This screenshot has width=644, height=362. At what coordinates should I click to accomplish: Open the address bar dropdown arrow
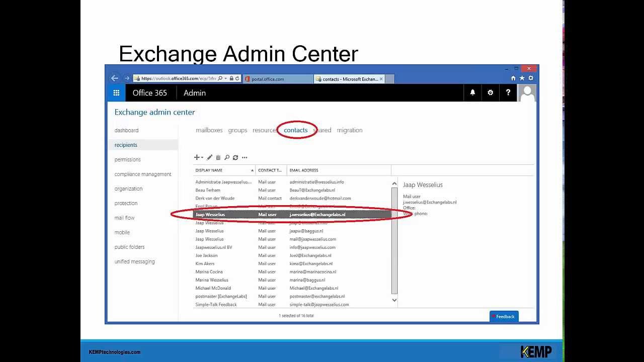226,79
